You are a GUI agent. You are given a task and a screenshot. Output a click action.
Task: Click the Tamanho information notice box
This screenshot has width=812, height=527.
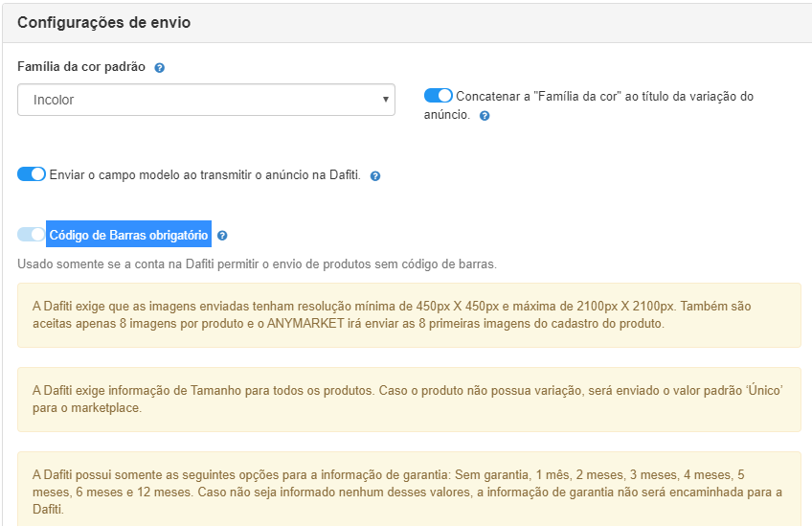409,400
